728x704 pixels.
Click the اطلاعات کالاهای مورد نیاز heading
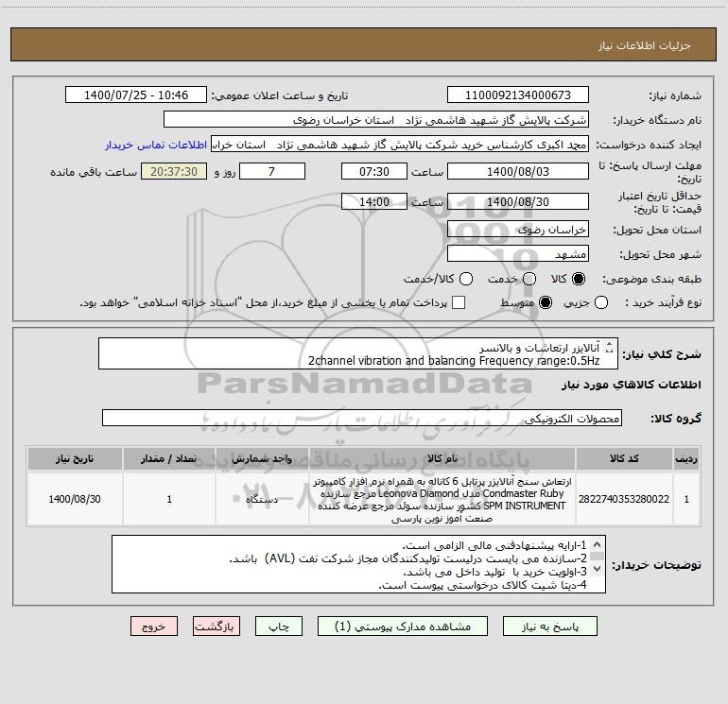coord(631,385)
